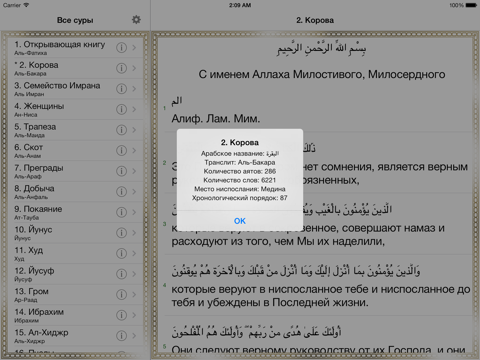Viewport: 480px width, 360px height.
Task: Show info for surah 6. Скот
Action: point(121,151)
